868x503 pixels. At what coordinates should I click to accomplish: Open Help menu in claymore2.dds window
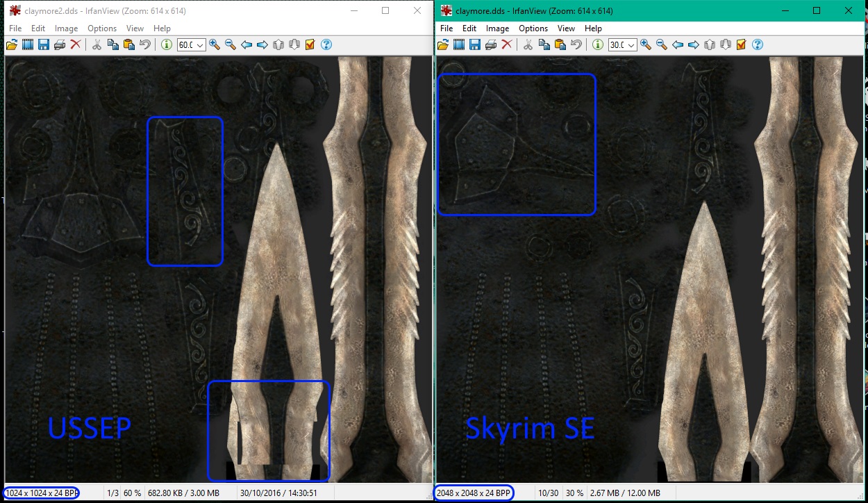(x=162, y=28)
